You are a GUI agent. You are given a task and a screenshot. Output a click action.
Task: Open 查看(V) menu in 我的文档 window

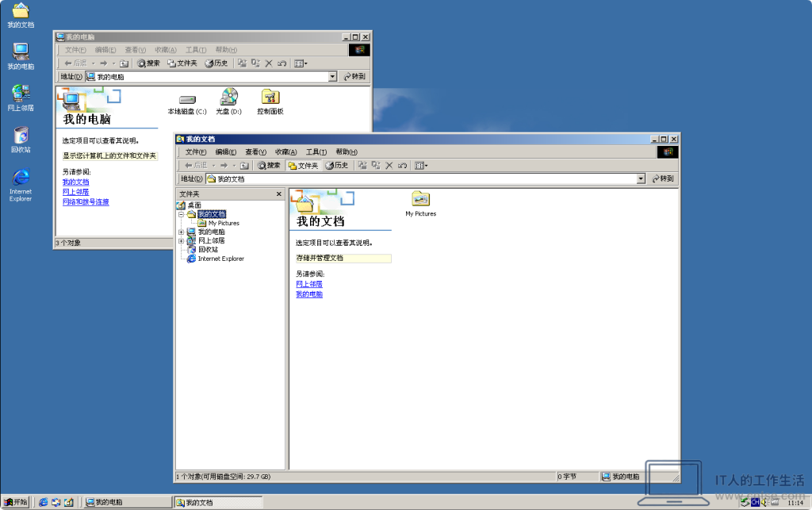point(256,151)
